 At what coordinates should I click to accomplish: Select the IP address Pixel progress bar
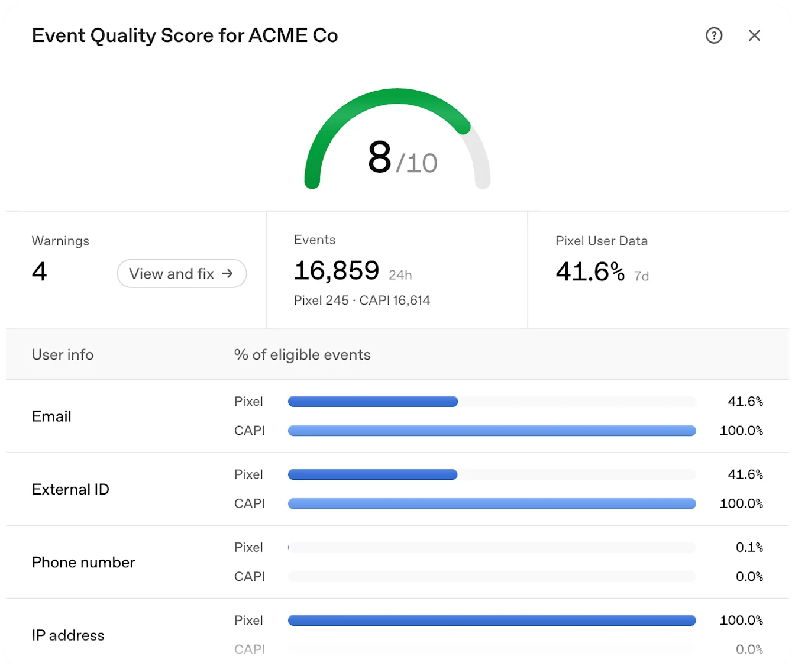(492, 620)
